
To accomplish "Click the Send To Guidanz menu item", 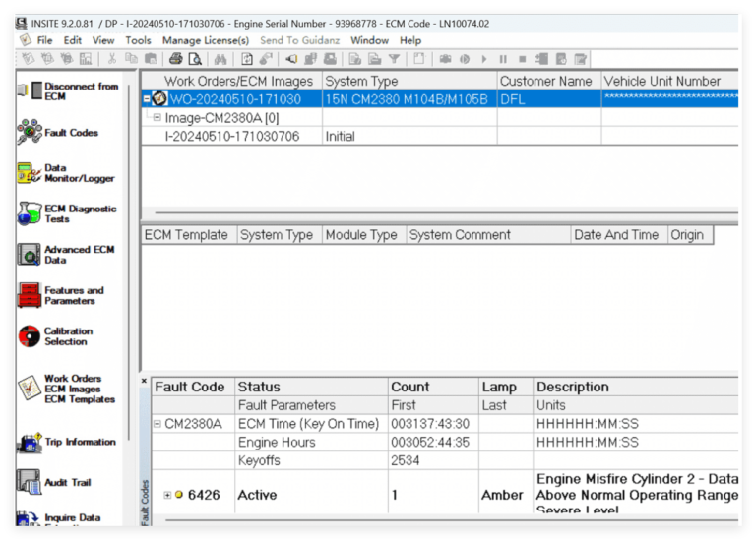I will coord(299,40).
